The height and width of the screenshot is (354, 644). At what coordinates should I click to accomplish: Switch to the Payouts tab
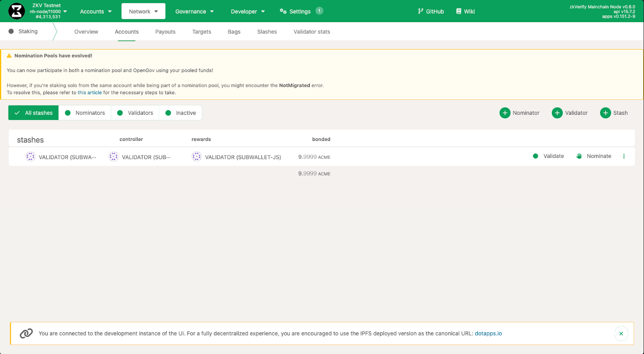pos(165,32)
